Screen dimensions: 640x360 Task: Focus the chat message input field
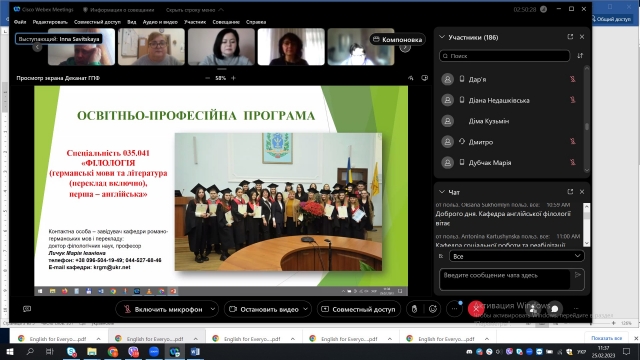tap(505, 279)
